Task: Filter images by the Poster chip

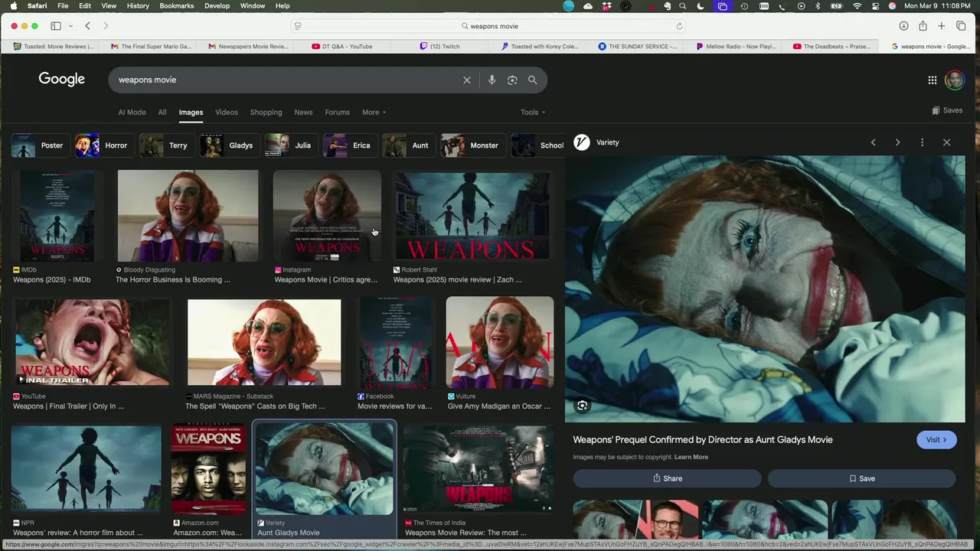Action: point(39,145)
